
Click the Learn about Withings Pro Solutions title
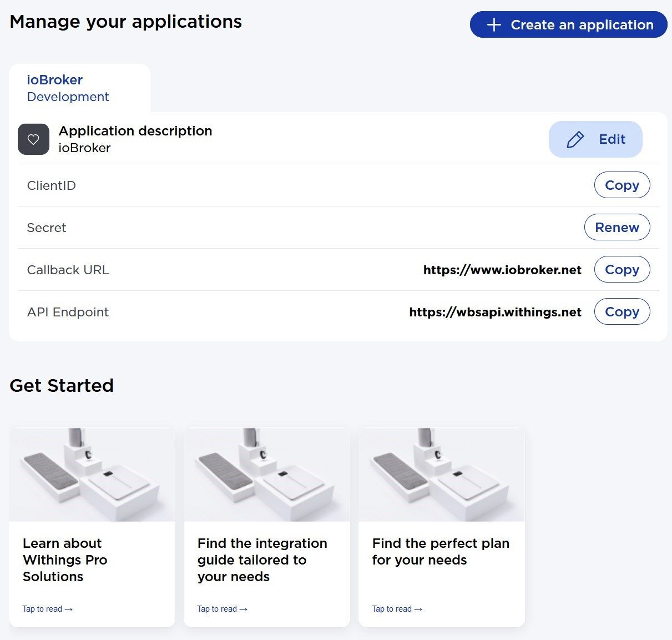click(x=65, y=560)
